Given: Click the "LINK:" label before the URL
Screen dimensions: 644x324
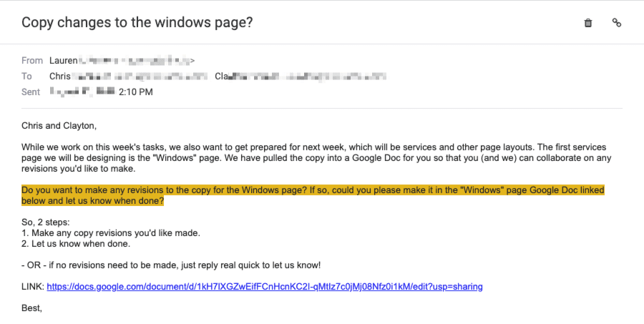Looking at the screenshot, I should (x=33, y=287).
